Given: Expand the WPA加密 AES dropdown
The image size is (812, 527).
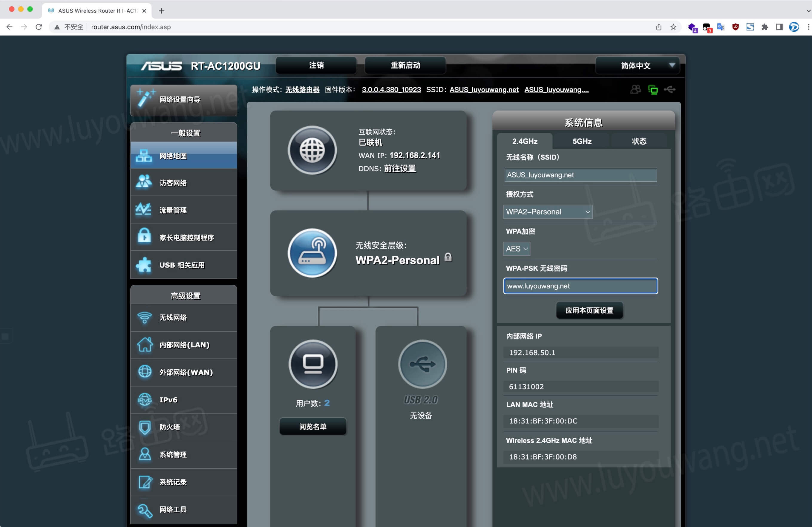Looking at the screenshot, I should [516, 249].
